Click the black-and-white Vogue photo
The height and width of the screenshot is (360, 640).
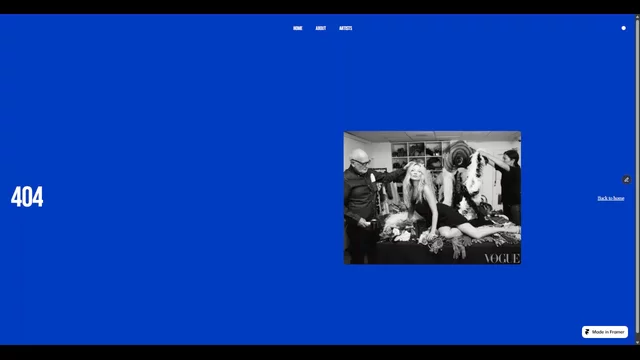tap(432, 198)
